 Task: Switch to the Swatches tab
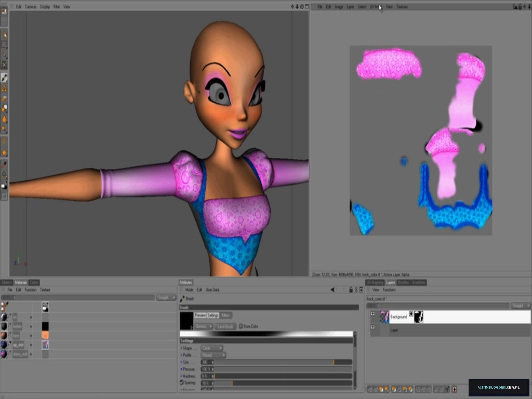(x=418, y=282)
